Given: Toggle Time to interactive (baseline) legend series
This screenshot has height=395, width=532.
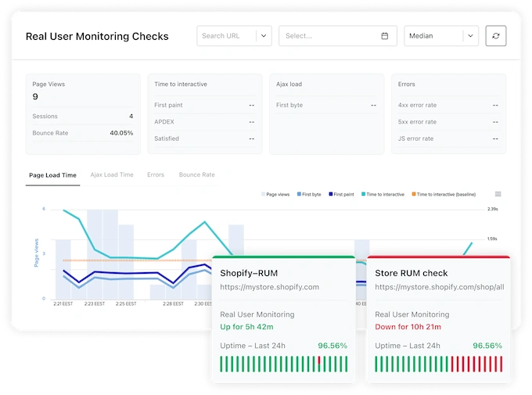Looking at the screenshot, I should point(444,195).
